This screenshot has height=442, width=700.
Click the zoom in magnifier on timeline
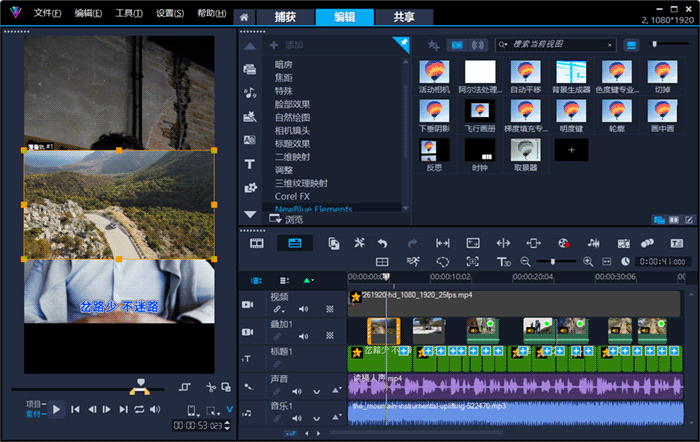tap(588, 262)
